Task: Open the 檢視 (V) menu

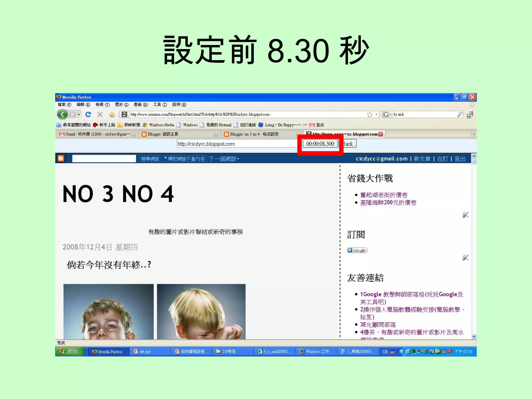Action: click(102, 104)
